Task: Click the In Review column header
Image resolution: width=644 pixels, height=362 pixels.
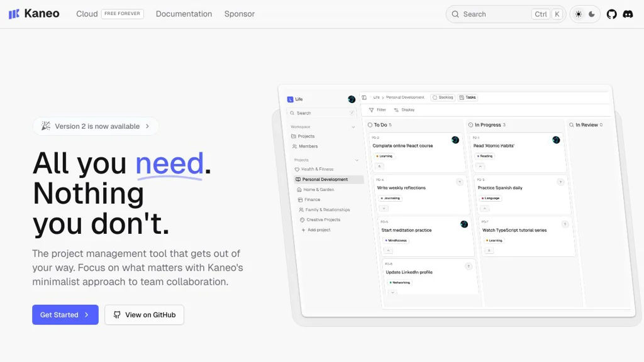Action: point(586,125)
